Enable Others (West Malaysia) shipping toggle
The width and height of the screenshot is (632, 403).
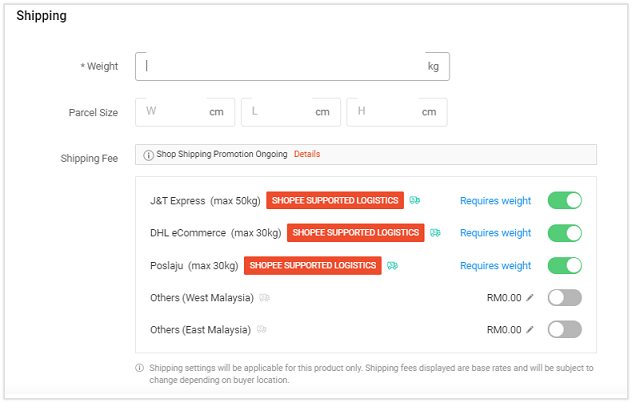point(564,298)
